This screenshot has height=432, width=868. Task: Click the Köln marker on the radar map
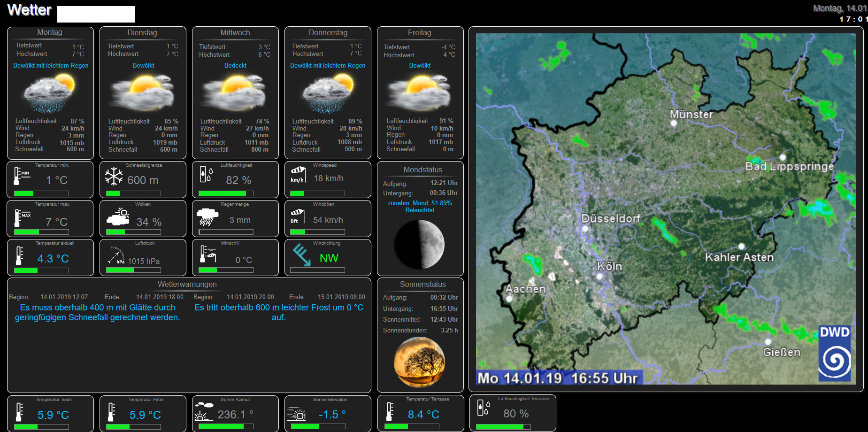coord(599,276)
